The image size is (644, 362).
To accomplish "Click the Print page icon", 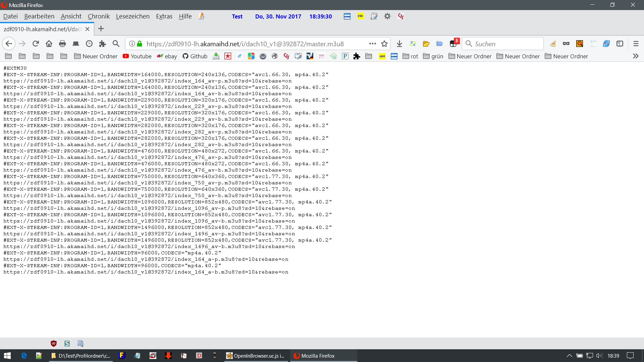I will pos(62,44).
